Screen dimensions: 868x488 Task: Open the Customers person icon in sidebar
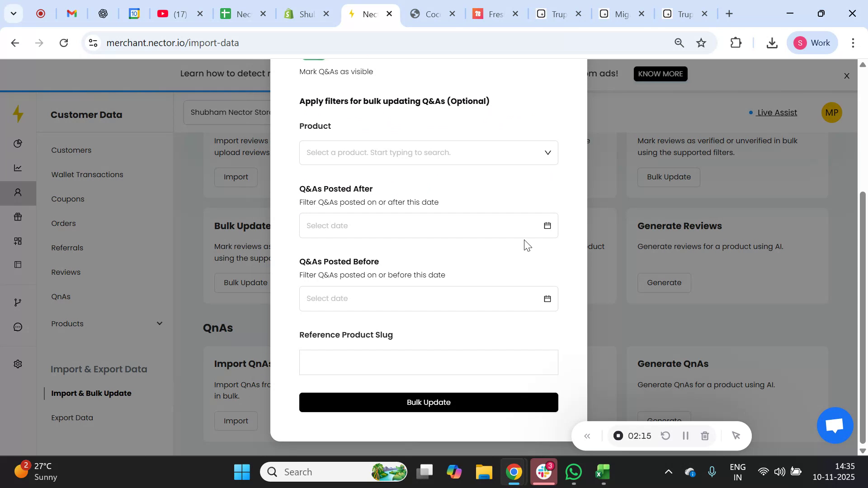coord(18,192)
